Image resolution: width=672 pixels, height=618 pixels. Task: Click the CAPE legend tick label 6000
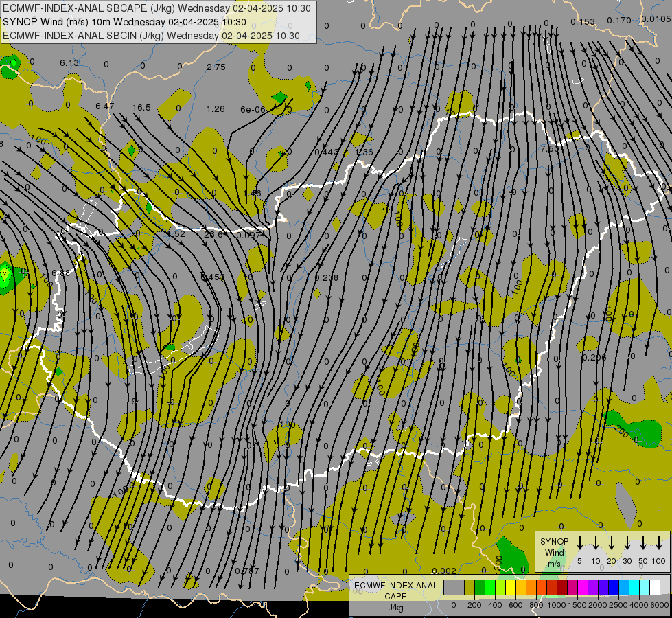tap(659, 605)
